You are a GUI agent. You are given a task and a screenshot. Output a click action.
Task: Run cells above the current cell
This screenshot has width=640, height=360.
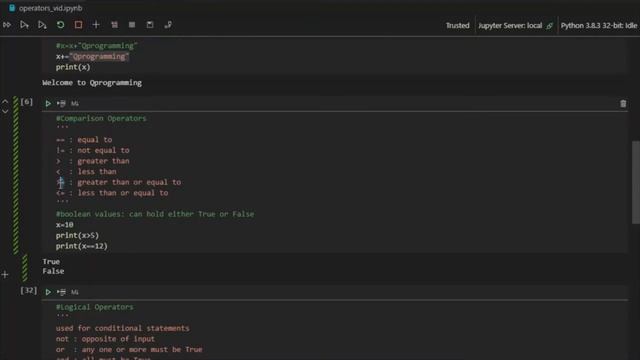click(x=24, y=25)
